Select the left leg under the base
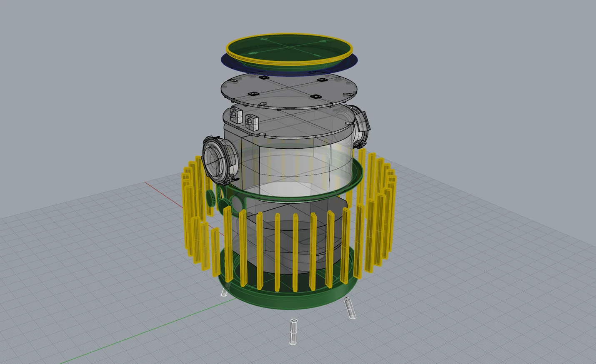 tap(225, 292)
